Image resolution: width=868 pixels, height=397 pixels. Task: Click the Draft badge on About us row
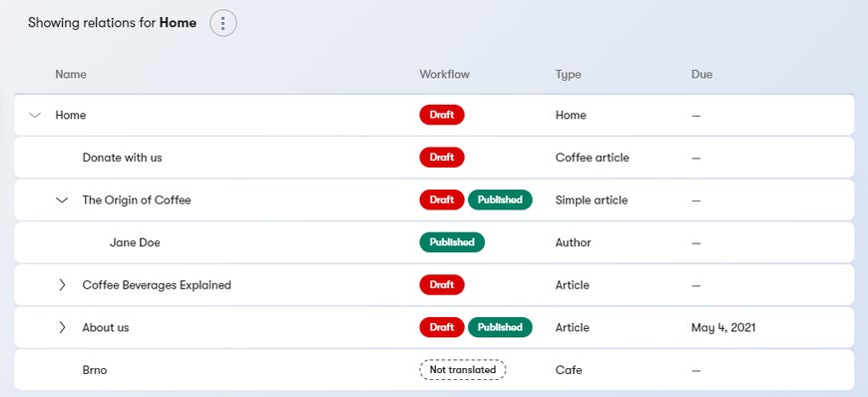(x=442, y=327)
